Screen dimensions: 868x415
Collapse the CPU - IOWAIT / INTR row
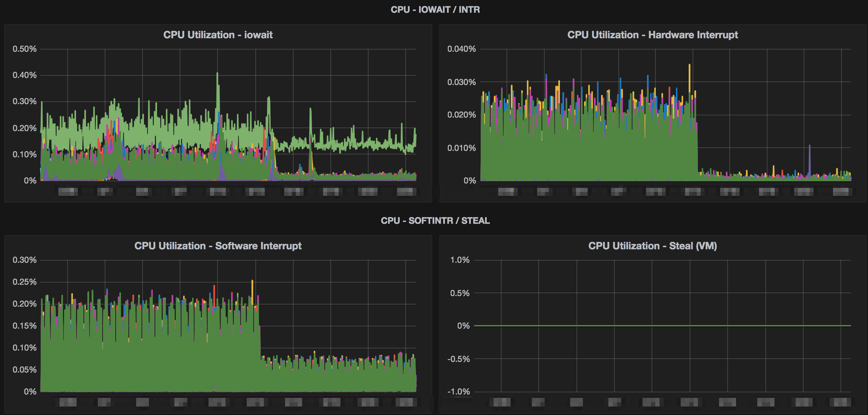point(435,10)
